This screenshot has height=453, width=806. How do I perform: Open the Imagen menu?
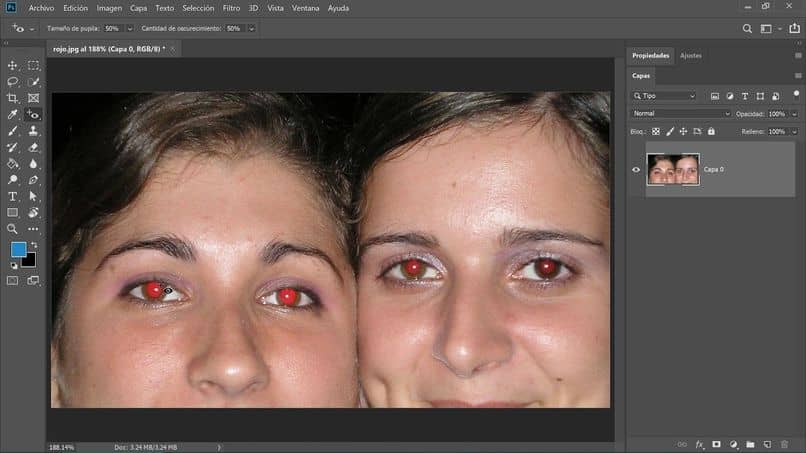pyautogui.click(x=109, y=8)
